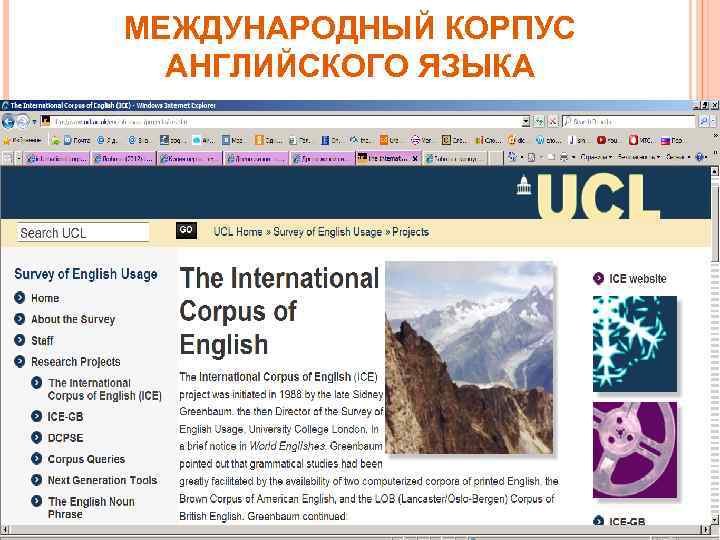Click the Home icon in command bar
Screen dimensions: 720x540
(x=512, y=158)
